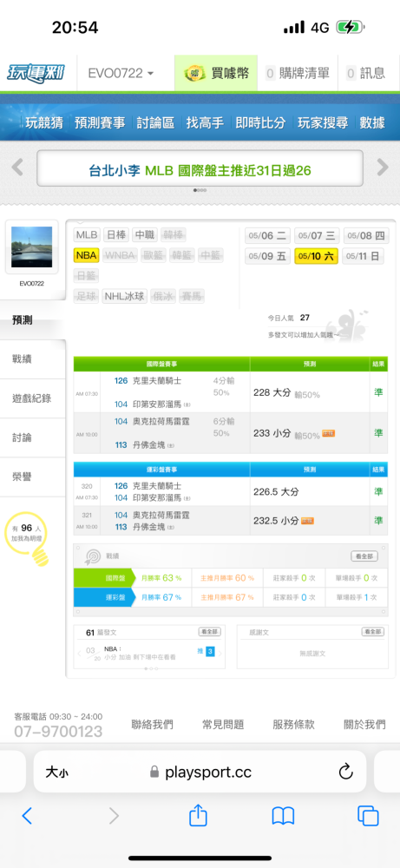Tap the 買噱幣 coin button
The width and height of the screenshot is (400, 868).
tap(216, 73)
